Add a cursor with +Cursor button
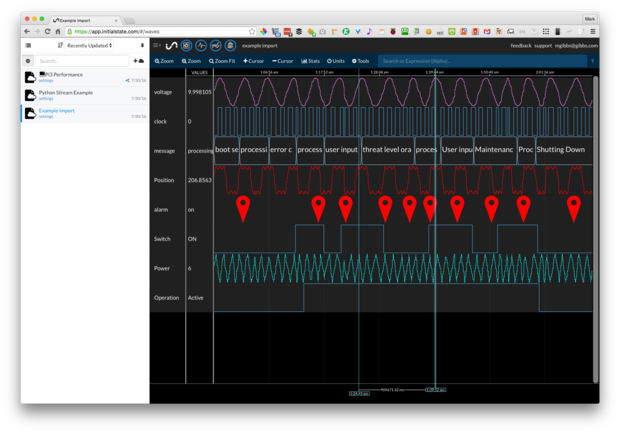 coord(253,61)
